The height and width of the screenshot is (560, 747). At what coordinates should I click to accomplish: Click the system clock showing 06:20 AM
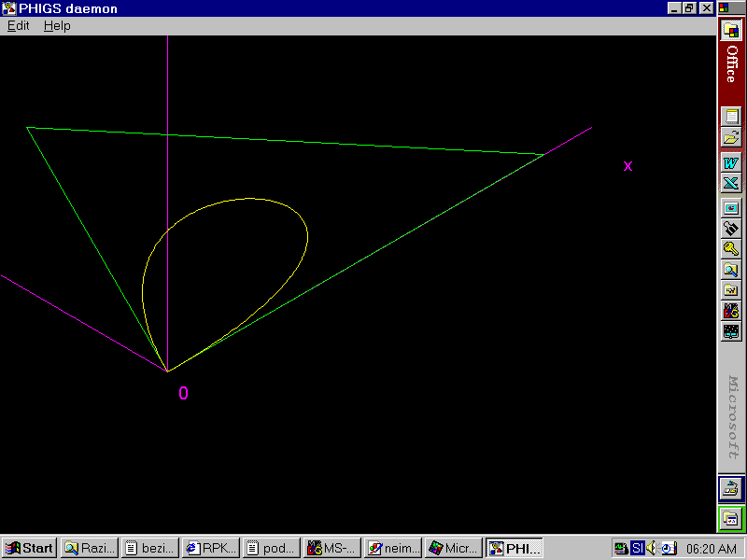pos(712,548)
